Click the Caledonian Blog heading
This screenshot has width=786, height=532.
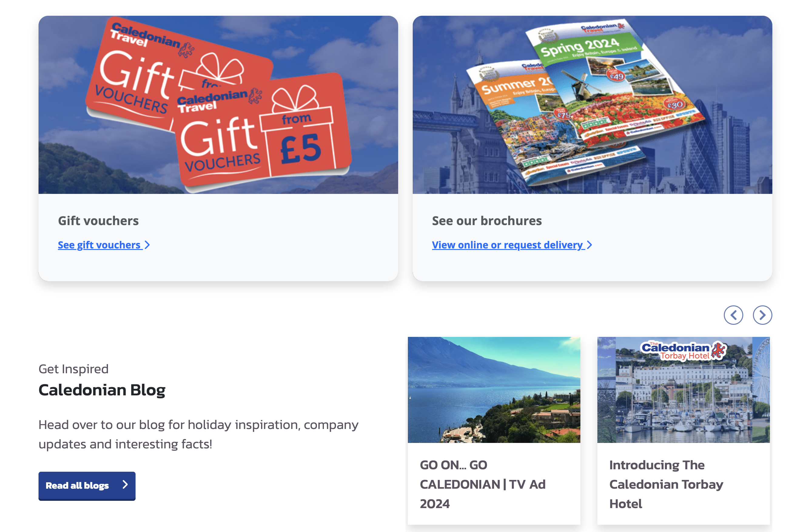pyautogui.click(x=102, y=390)
